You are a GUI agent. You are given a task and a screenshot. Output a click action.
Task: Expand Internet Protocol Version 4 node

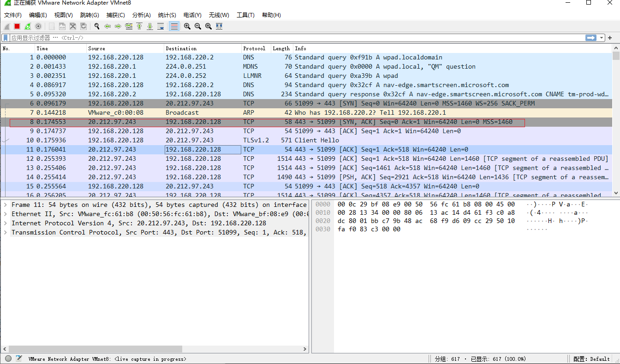tap(6, 223)
